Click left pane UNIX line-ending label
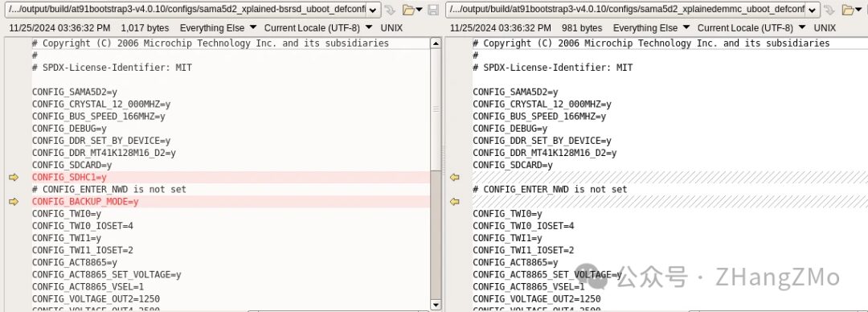868x312 pixels. point(392,27)
